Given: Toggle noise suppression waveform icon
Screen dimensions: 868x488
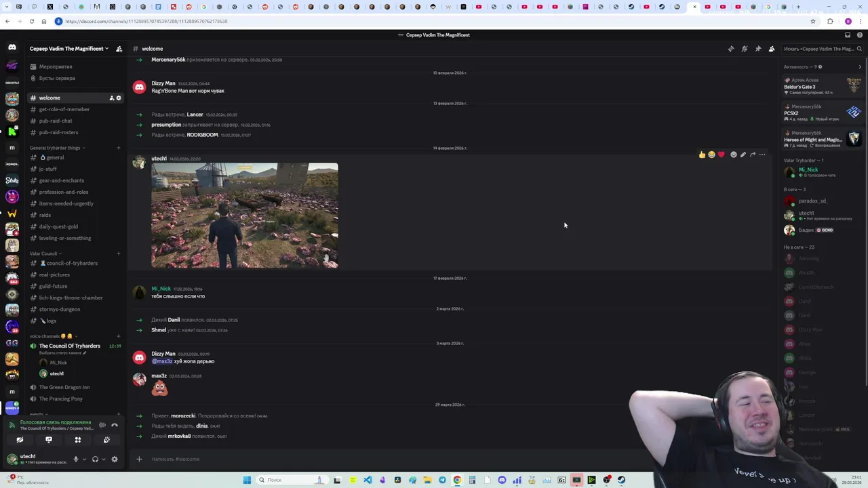Looking at the screenshot, I should click(102, 425).
